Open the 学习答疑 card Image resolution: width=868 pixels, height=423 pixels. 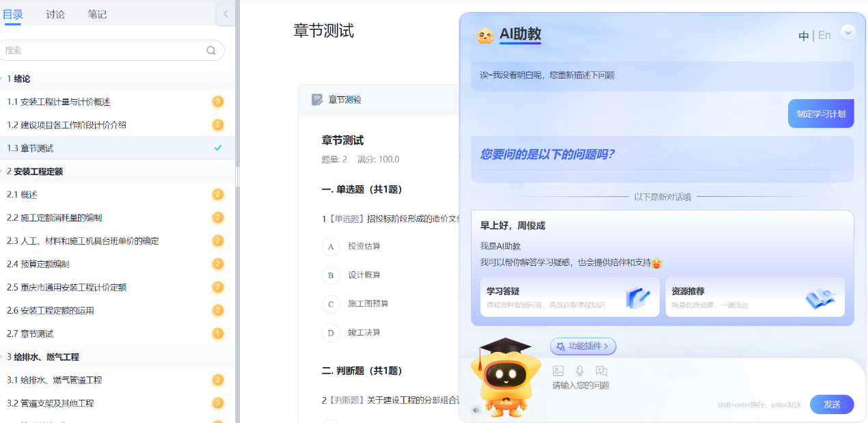569,297
